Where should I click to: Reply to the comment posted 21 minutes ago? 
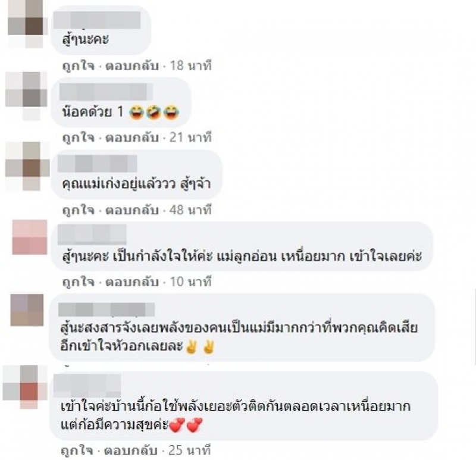(x=132, y=137)
